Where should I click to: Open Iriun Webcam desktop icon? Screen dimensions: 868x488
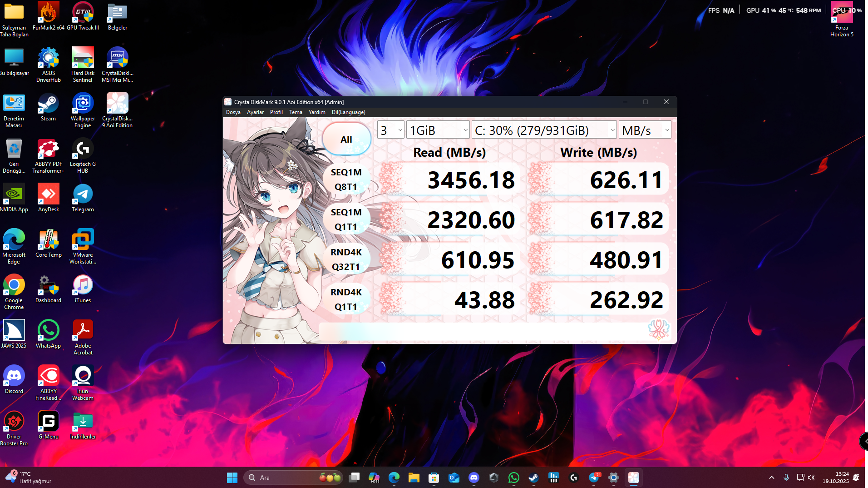click(83, 383)
